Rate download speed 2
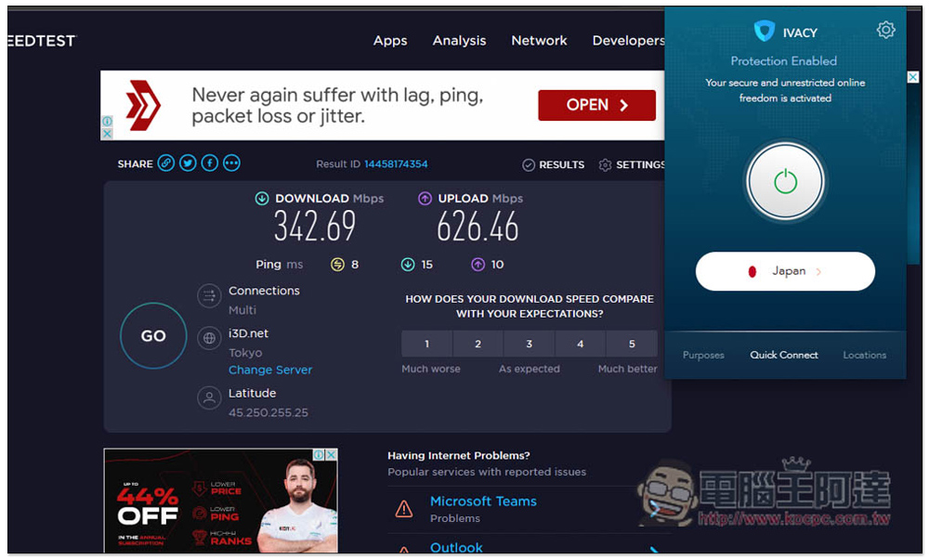The height and width of the screenshot is (560, 929). coord(478,344)
